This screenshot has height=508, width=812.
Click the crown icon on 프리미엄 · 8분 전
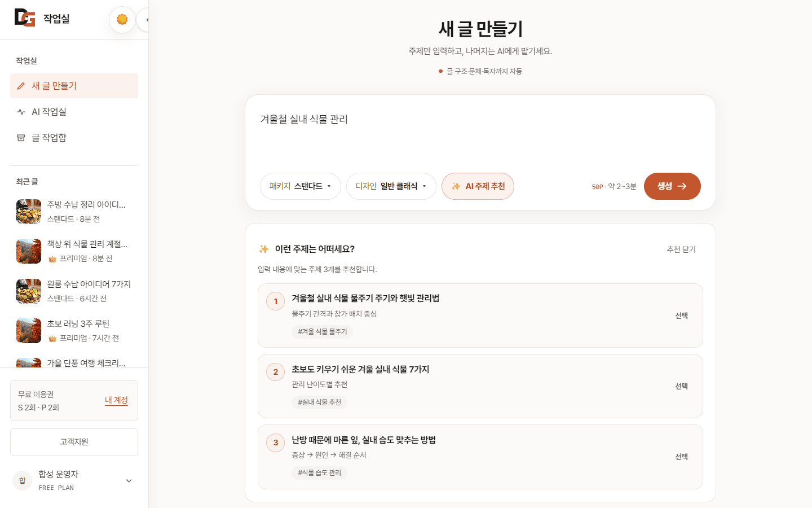coord(52,259)
